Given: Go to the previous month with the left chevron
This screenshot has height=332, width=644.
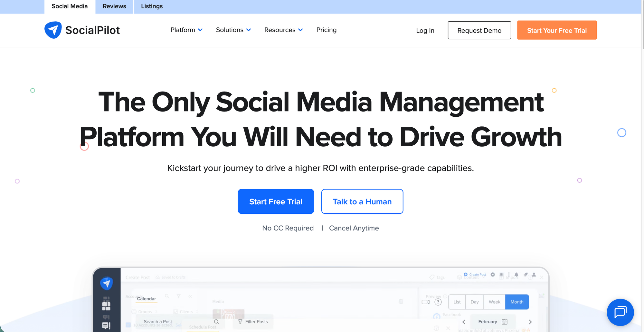Looking at the screenshot, I should 464,322.
